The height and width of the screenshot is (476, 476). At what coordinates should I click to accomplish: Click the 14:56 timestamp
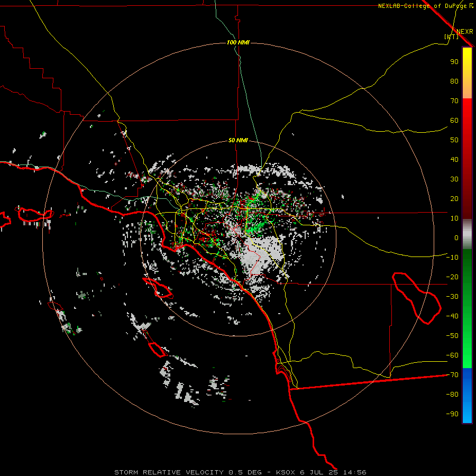point(354,472)
